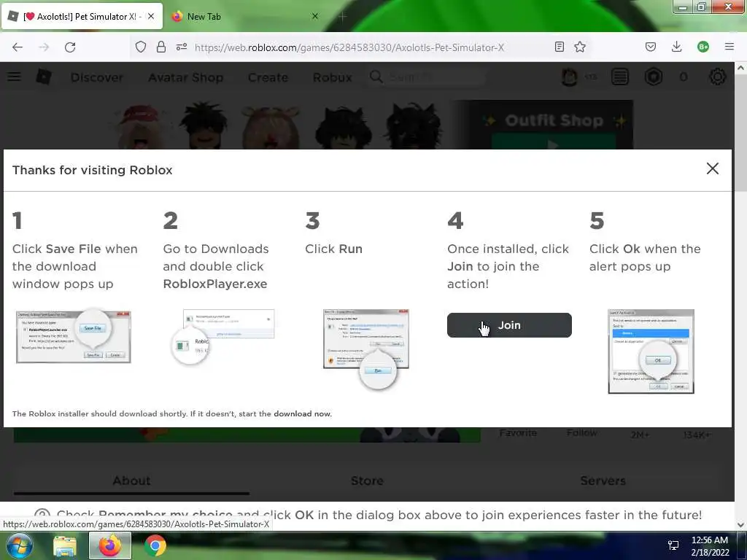The image size is (747, 560).
Task: Select the Servers tab
Action: (x=603, y=481)
